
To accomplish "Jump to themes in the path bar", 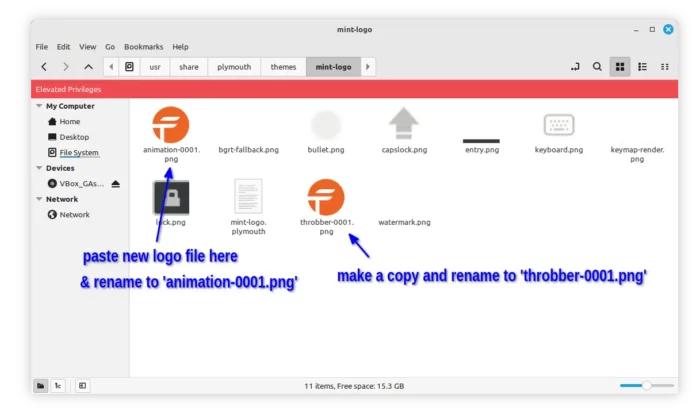I will click(x=283, y=67).
